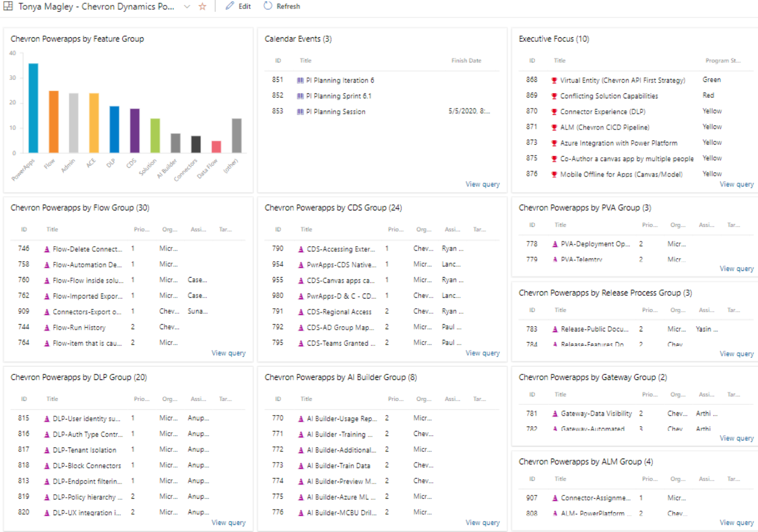Click trophy icon for Co-Author a canvas app

click(x=554, y=159)
